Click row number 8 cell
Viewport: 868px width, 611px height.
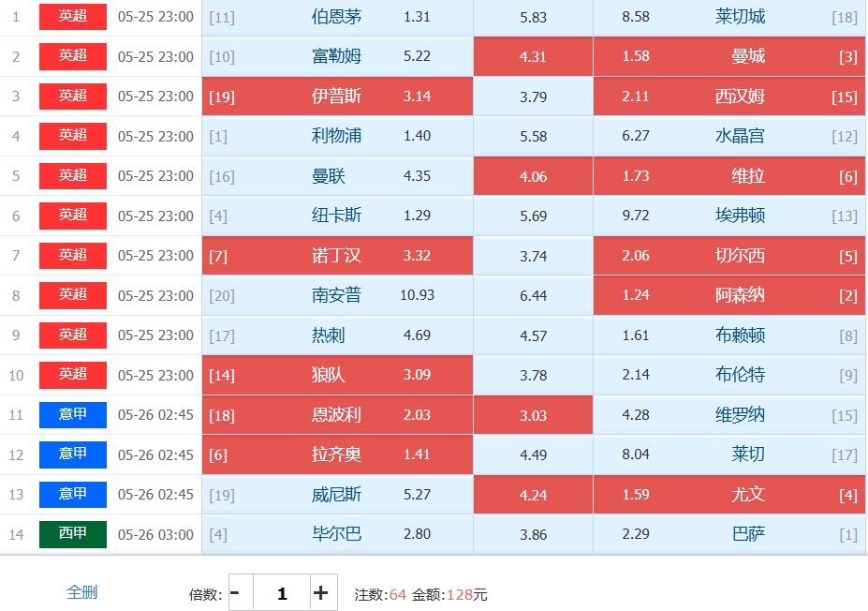(x=16, y=296)
